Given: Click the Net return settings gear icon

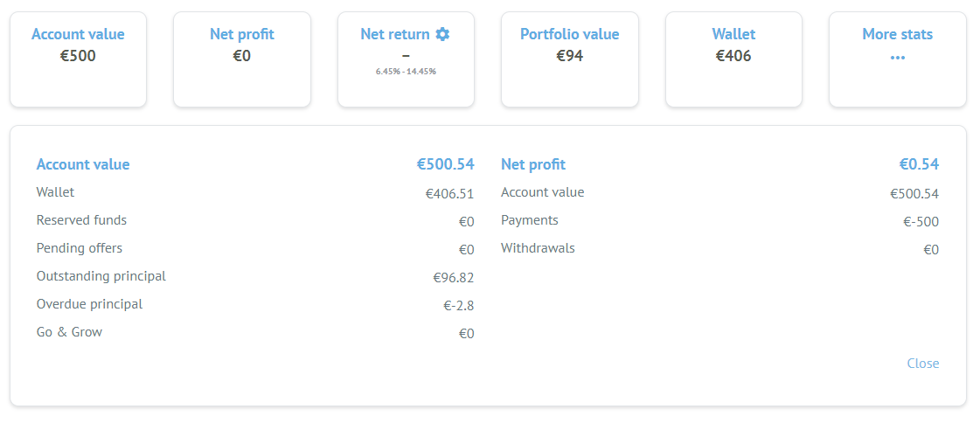Looking at the screenshot, I should pyautogui.click(x=442, y=34).
